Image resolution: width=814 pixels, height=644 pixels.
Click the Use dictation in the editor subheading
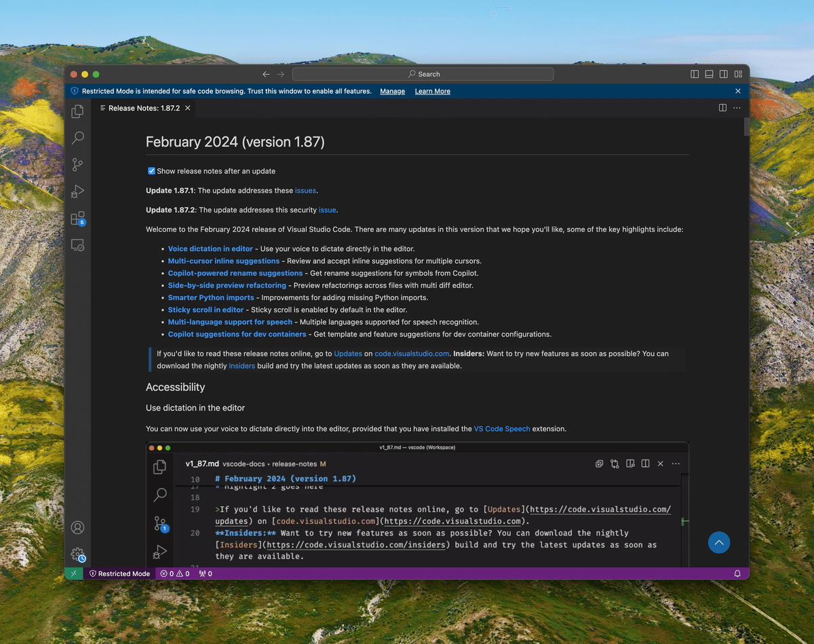pos(195,408)
